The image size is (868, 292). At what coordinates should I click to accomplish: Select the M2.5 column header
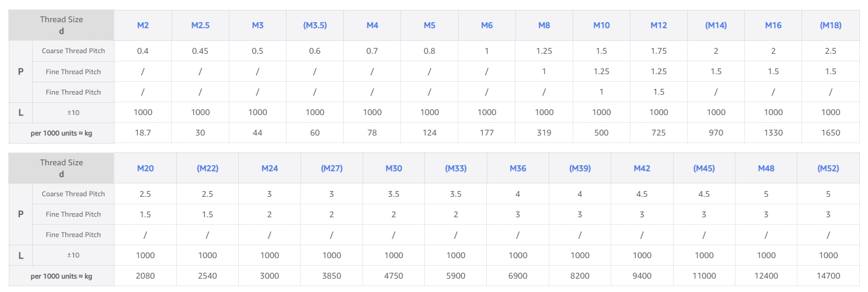click(x=200, y=25)
